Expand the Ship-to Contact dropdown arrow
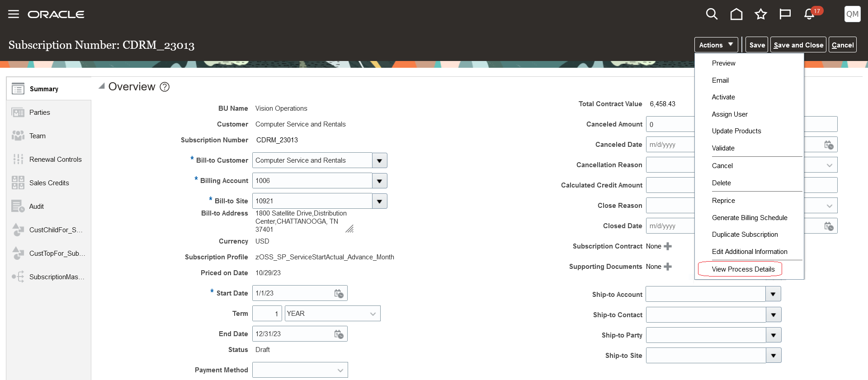Screen dimensions: 868x380 pyautogui.click(x=774, y=315)
